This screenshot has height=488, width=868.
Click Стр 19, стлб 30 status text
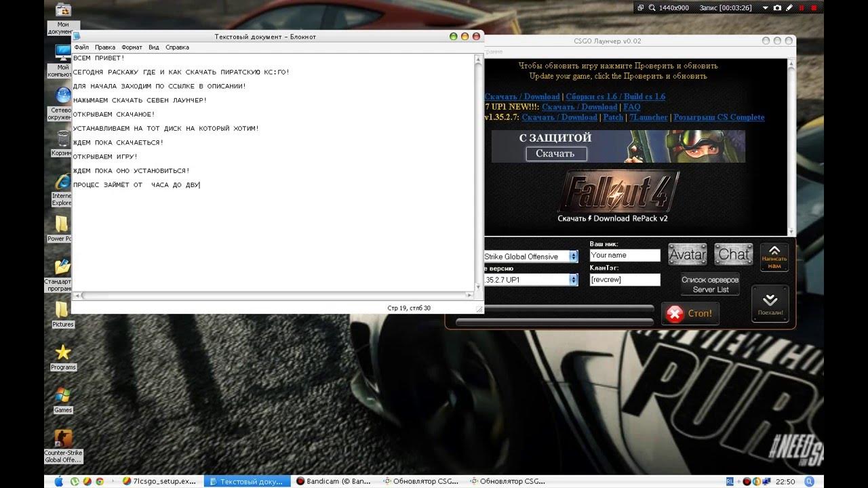409,308
